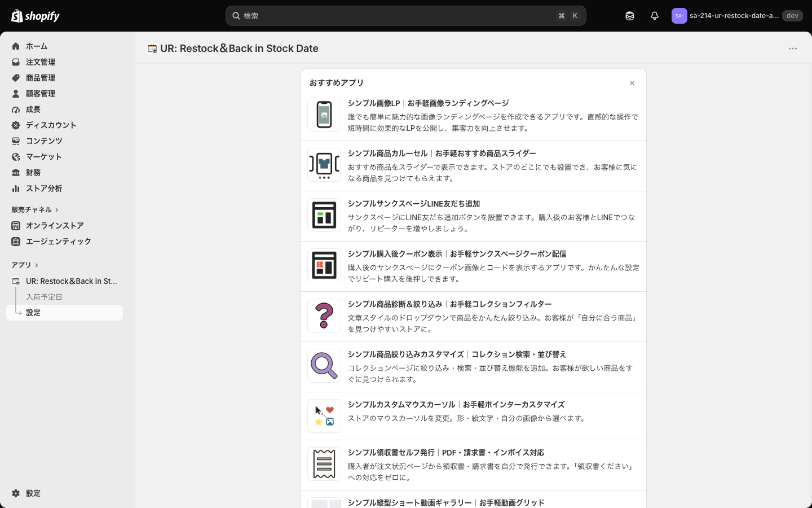Viewport: 812px width, 508px height.
Task: Open エージェンティック channel
Action: [x=64, y=242]
